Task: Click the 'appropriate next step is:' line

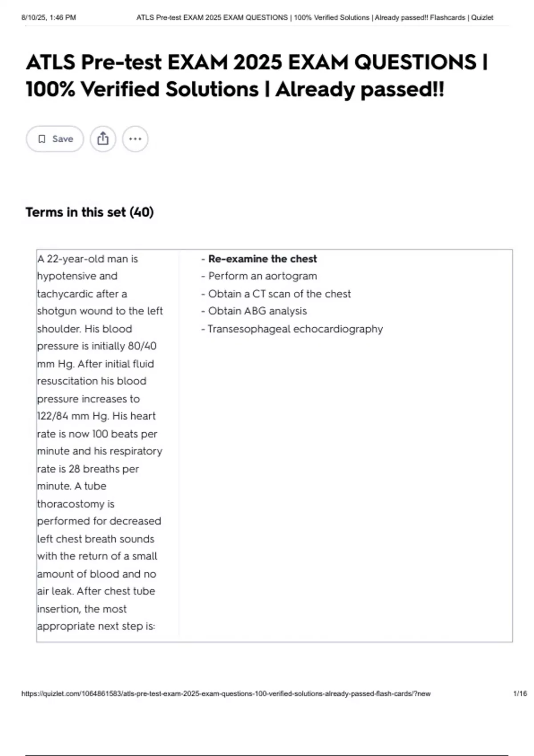Action: click(96, 626)
